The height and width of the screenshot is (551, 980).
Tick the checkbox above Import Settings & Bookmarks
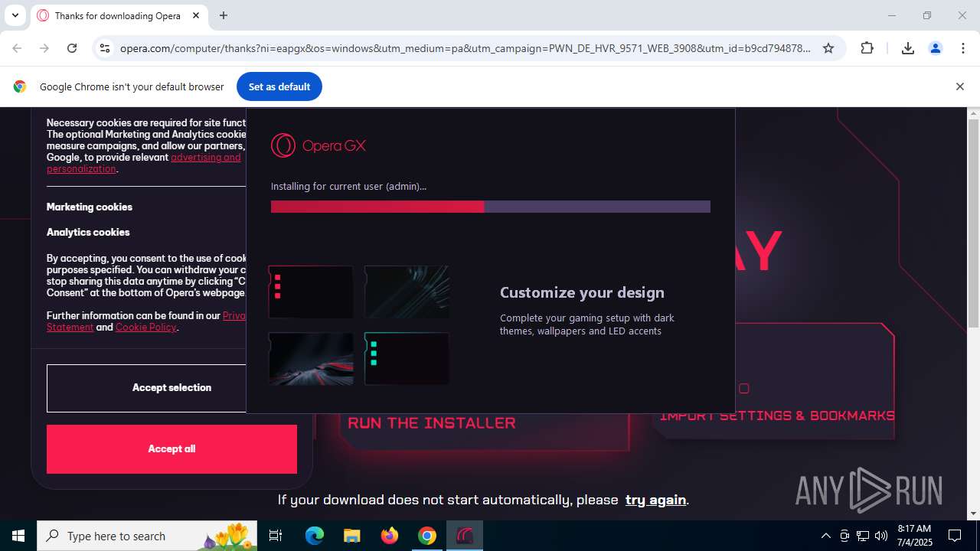coord(743,389)
